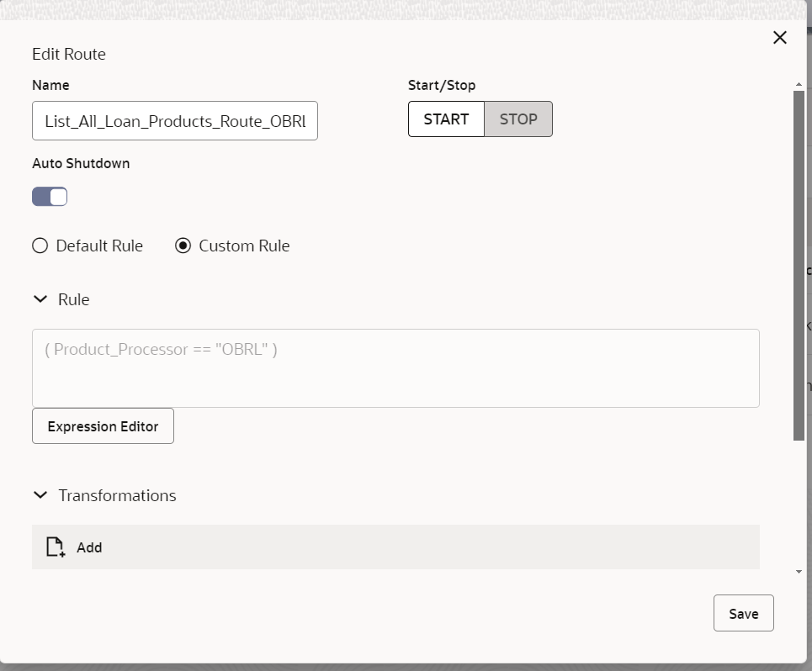Screen dimensions: 812x671
Task: Close the Edit Route dialog
Action: pos(779,37)
